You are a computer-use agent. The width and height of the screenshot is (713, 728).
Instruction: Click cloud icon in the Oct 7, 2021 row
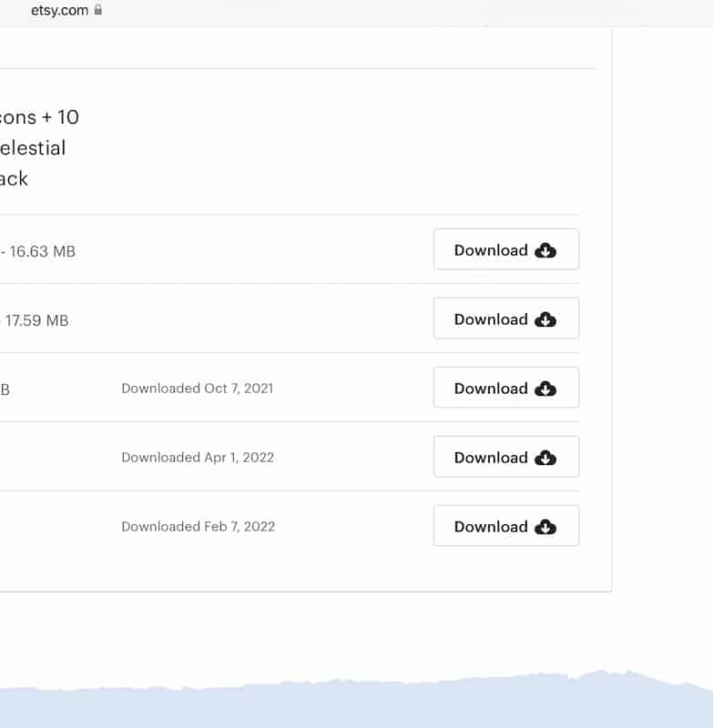tap(545, 389)
